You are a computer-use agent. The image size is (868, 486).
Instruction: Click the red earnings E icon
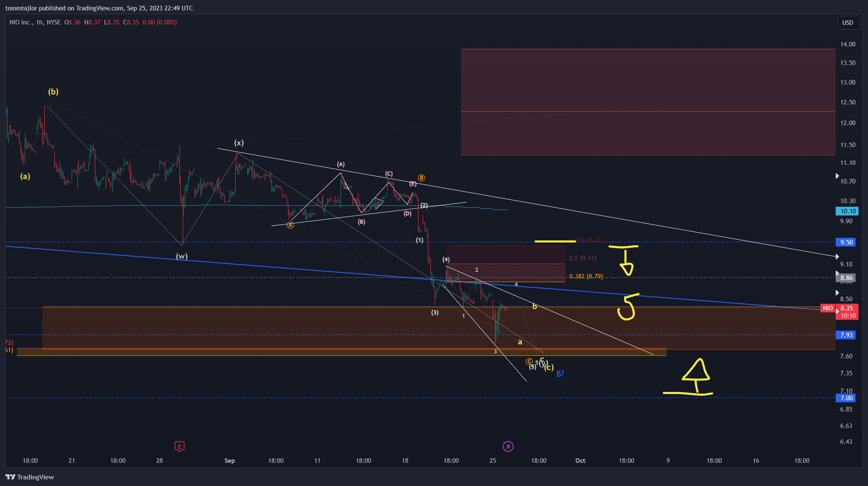pos(179,446)
